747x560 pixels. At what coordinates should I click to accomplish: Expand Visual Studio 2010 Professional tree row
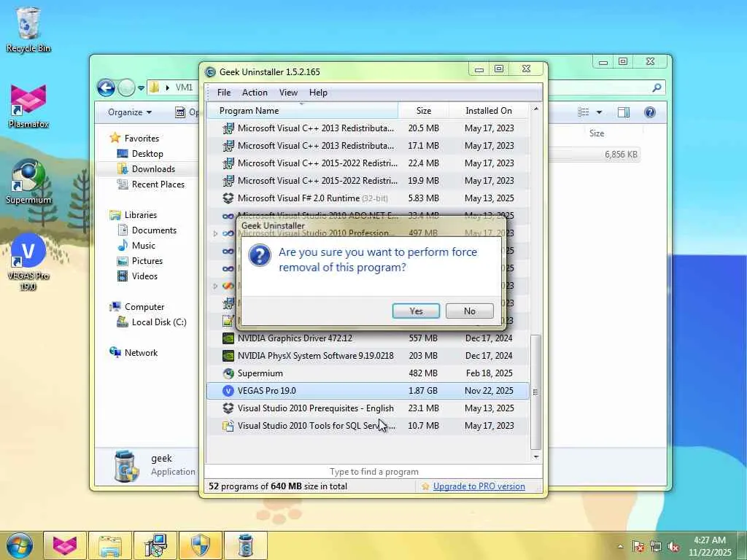click(x=215, y=233)
